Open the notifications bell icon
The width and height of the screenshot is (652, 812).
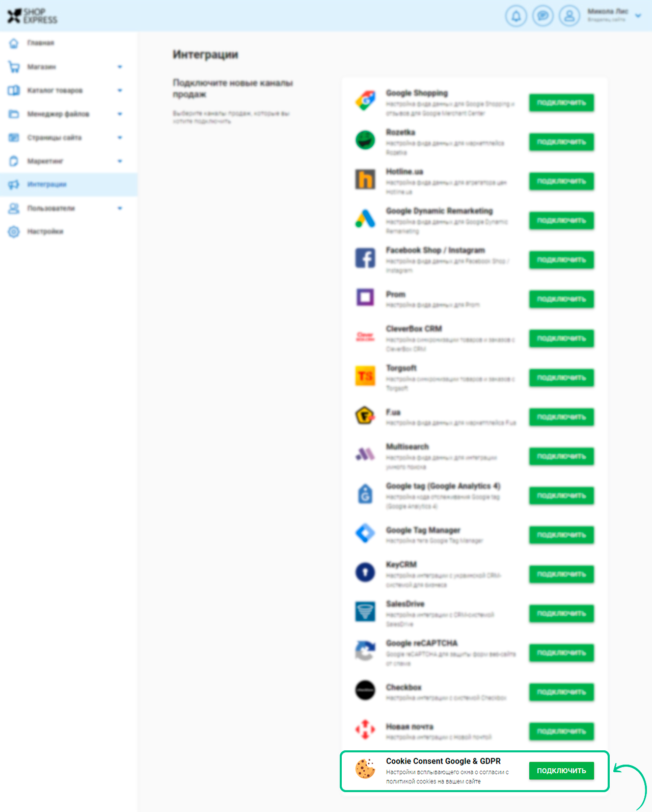pyautogui.click(x=516, y=16)
